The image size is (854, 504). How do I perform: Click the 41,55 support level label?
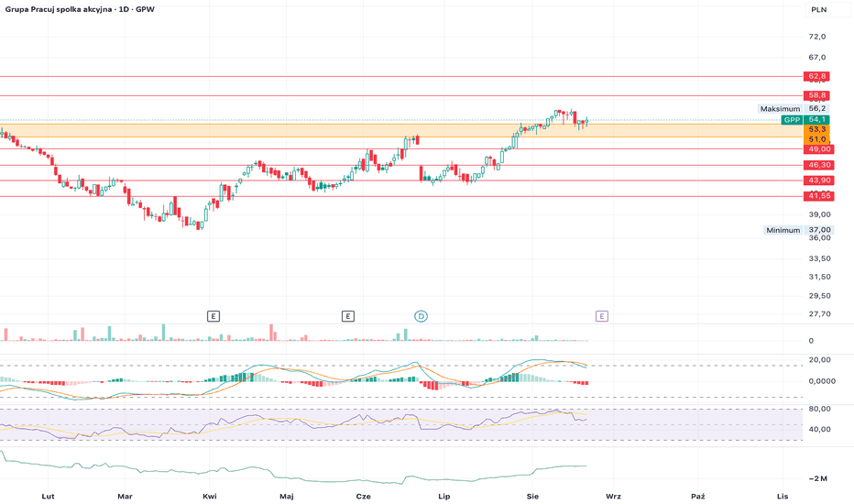[x=818, y=196]
